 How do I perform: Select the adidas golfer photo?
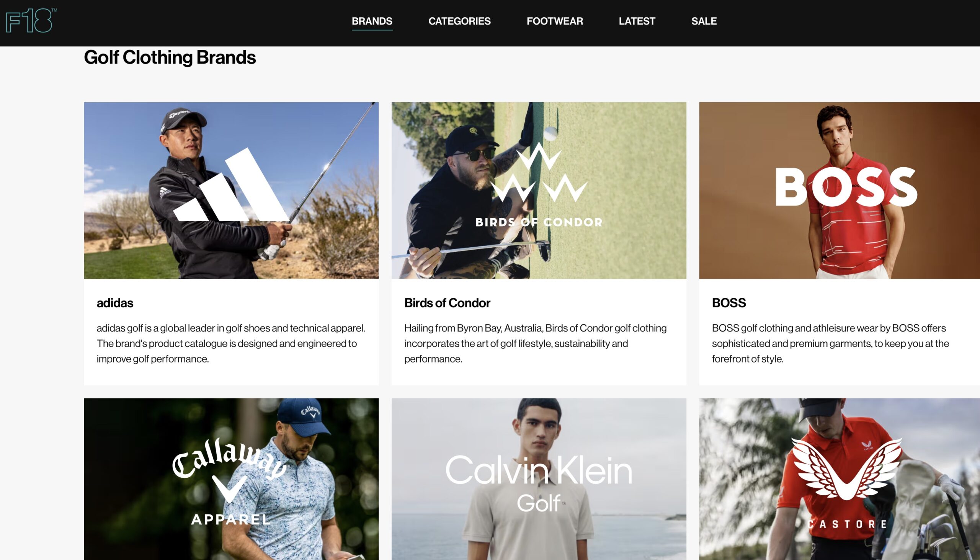click(231, 190)
